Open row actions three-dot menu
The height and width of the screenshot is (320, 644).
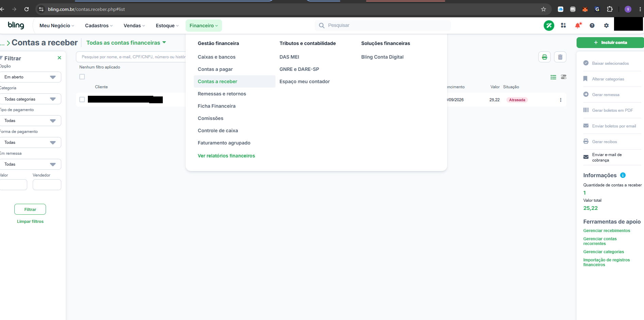tap(560, 100)
